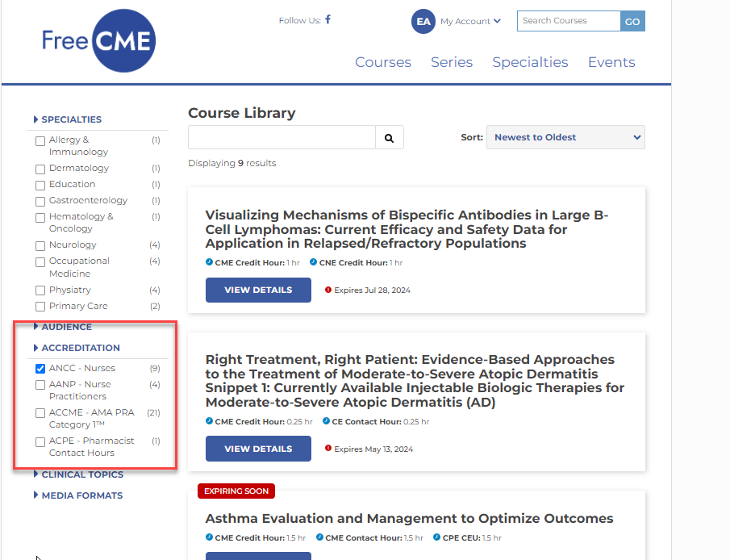This screenshot has height=560, width=730.
Task: Click the GO search button
Action: (632, 21)
